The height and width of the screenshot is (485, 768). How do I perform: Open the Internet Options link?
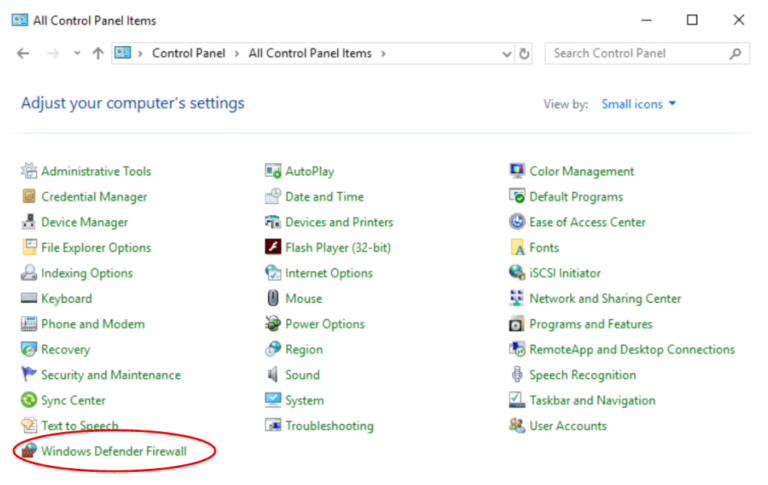tap(329, 273)
